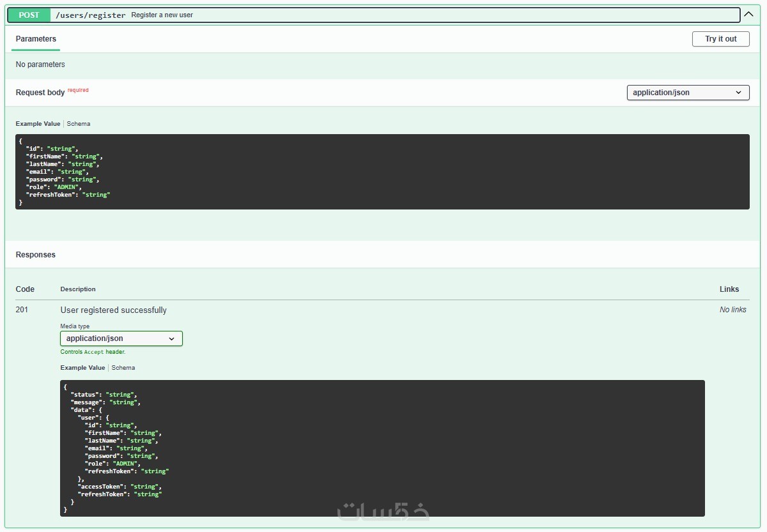
Task: Click the green POST method badge
Action: 29,15
